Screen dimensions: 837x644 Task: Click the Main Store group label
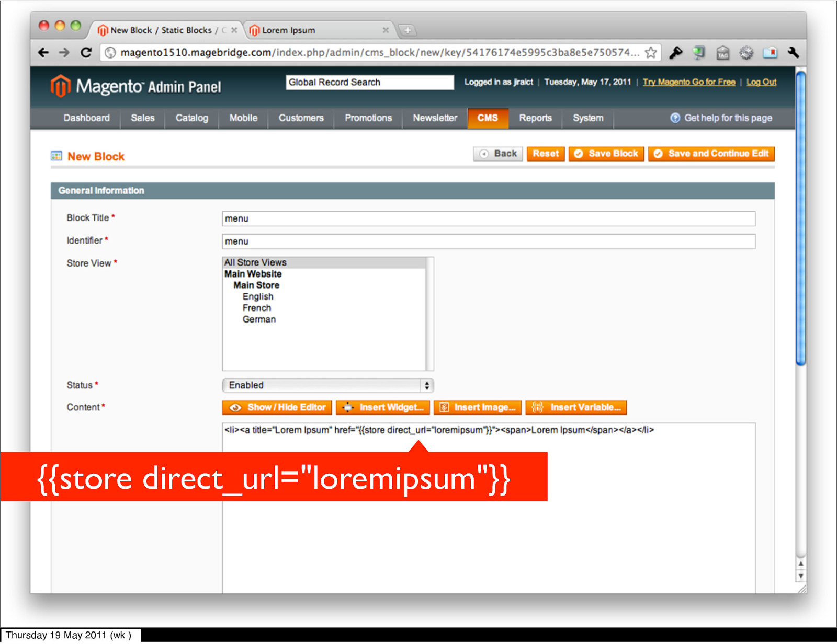[256, 285]
